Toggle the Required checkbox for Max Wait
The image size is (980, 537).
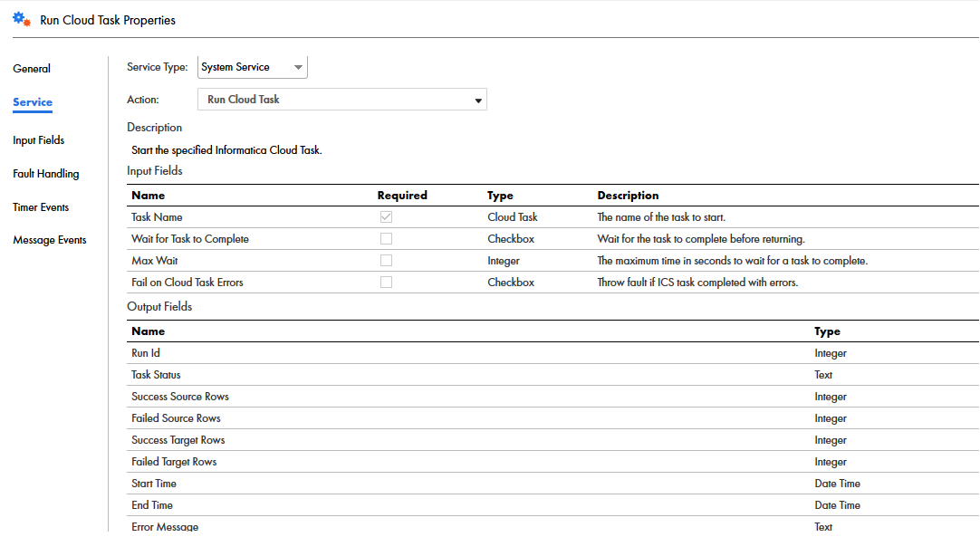tap(386, 261)
